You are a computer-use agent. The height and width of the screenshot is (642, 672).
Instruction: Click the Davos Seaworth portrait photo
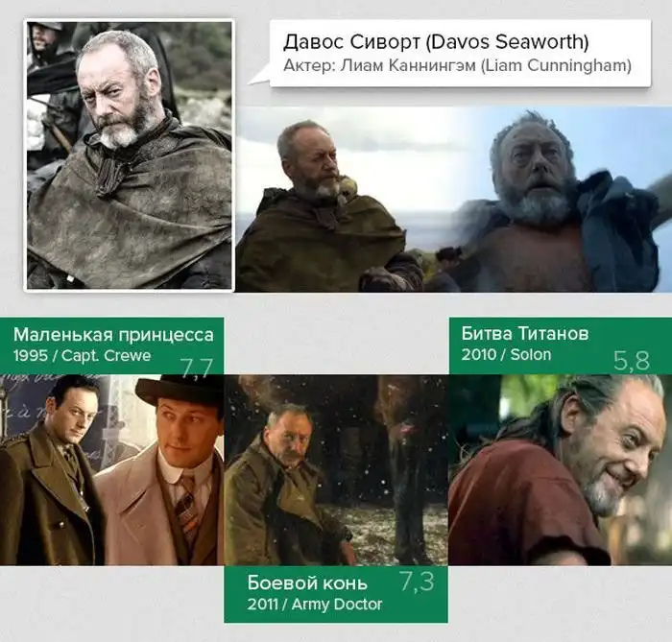coord(129,155)
